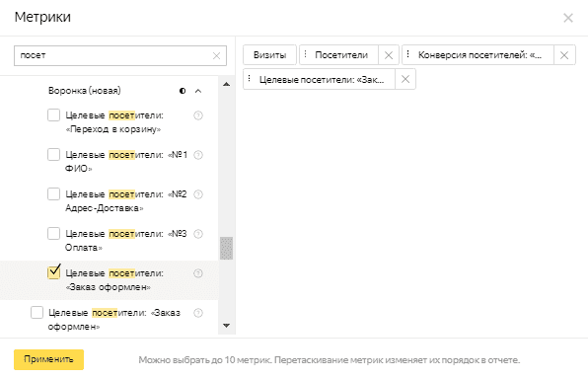Click the half-filled circle icon beside Воронка (новая)
This screenshot has width=588, height=379.
click(183, 91)
